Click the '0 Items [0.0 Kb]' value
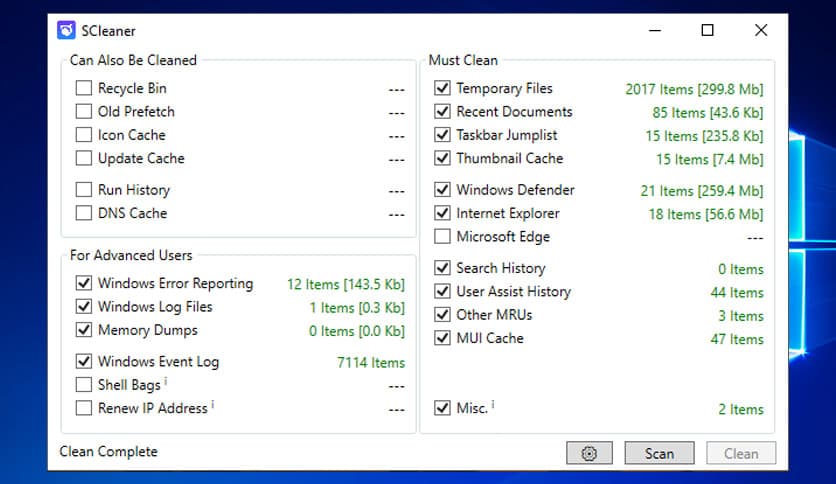This screenshot has width=836, height=484. (357, 331)
